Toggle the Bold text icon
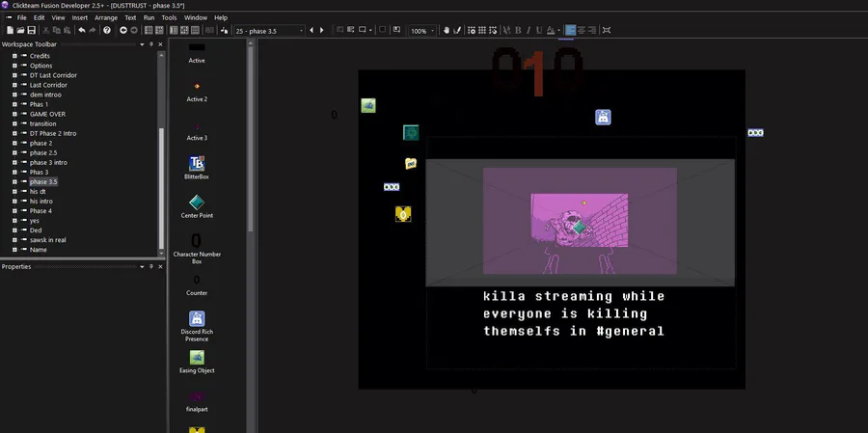Viewport: 868px width, 433px height. point(518,31)
